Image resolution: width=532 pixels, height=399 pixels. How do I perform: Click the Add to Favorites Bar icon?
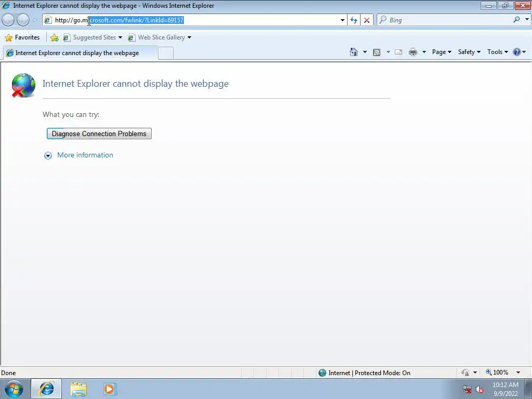(x=54, y=37)
